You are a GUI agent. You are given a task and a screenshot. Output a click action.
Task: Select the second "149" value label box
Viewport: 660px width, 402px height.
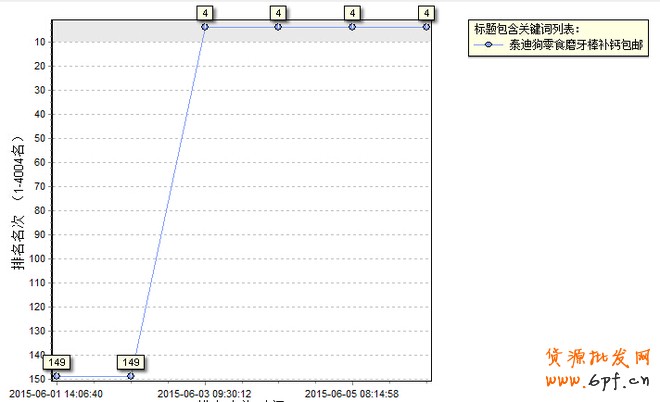[x=130, y=361]
